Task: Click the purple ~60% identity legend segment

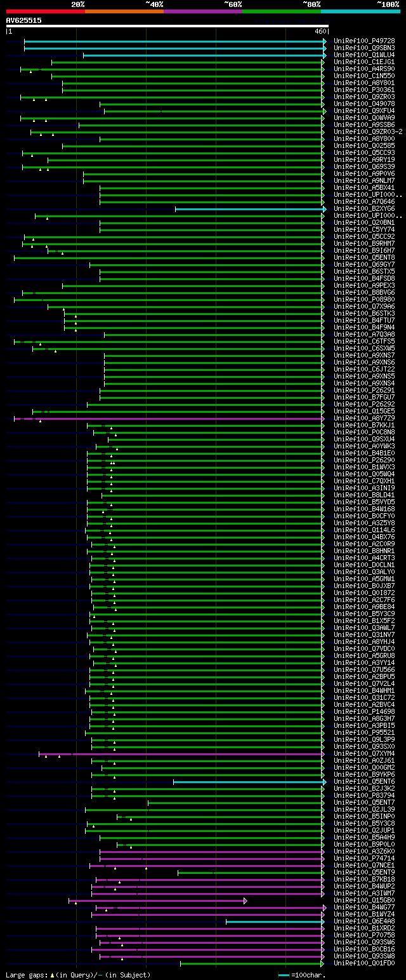Action: pyautogui.click(x=202, y=11)
